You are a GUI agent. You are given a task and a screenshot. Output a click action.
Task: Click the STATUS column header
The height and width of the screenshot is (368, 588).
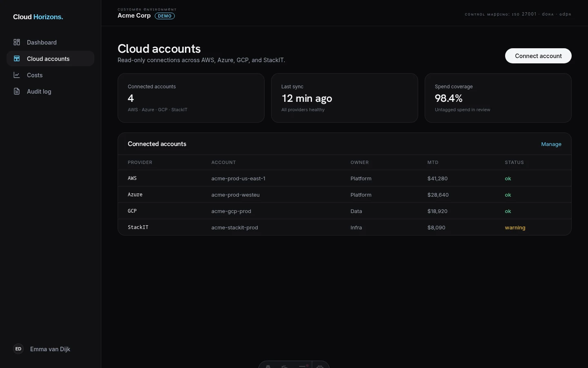tap(514, 162)
